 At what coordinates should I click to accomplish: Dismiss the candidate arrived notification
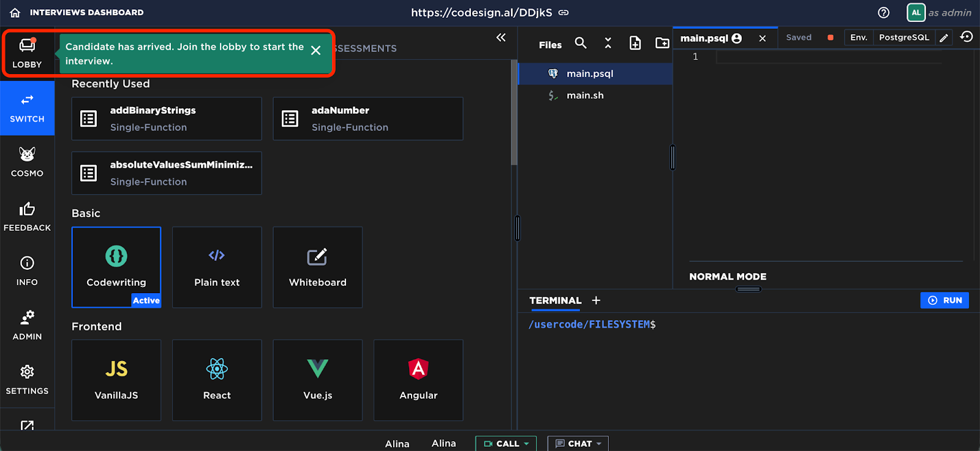click(x=316, y=51)
